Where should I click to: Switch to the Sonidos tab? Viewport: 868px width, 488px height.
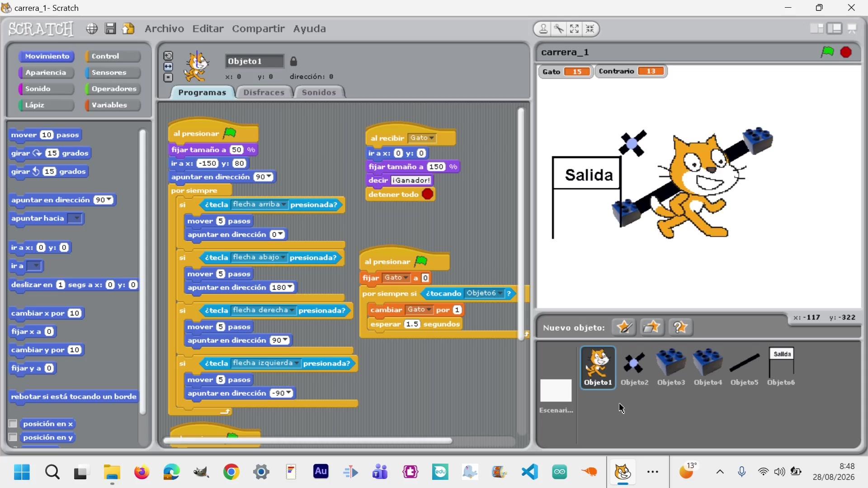(x=319, y=92)
